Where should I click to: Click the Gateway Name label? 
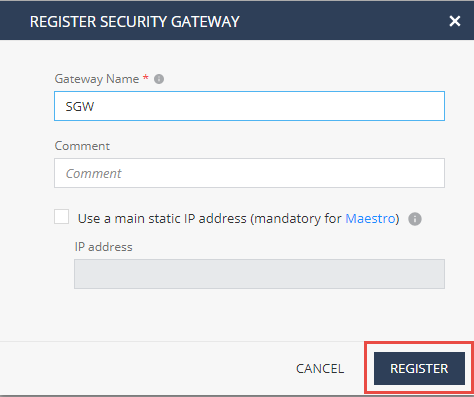(x=97, y=79)
